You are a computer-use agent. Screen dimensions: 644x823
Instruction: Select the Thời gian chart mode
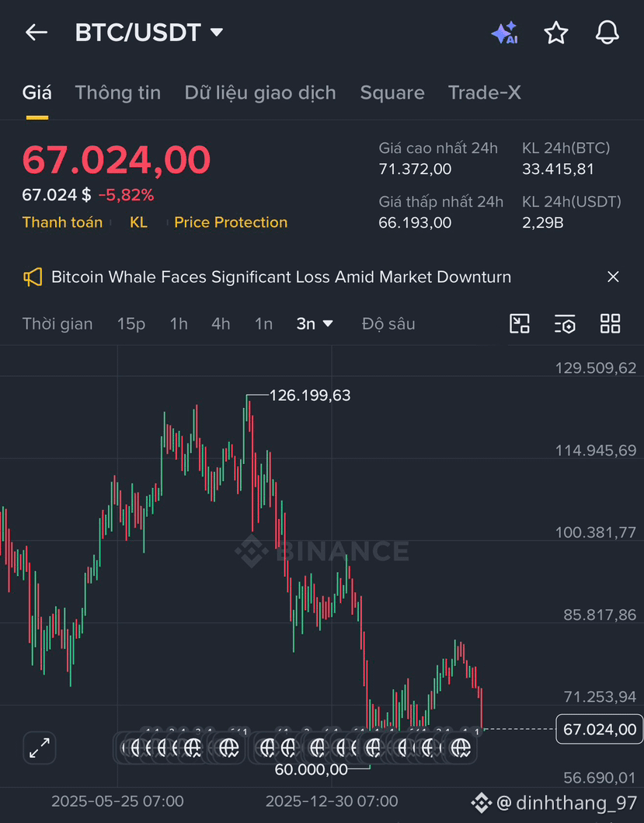pos(57,324)
